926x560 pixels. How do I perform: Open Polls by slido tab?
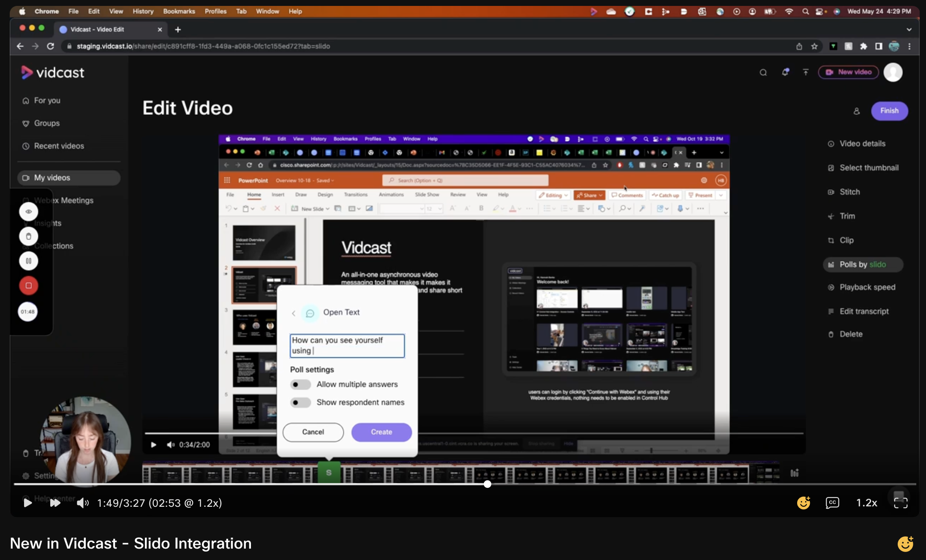[x=863, y=264]
